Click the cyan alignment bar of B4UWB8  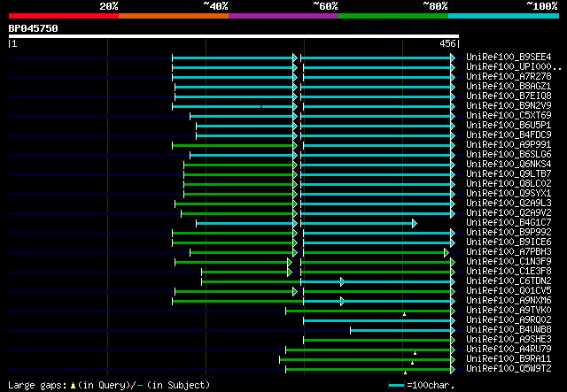click(x=400, y=331)
